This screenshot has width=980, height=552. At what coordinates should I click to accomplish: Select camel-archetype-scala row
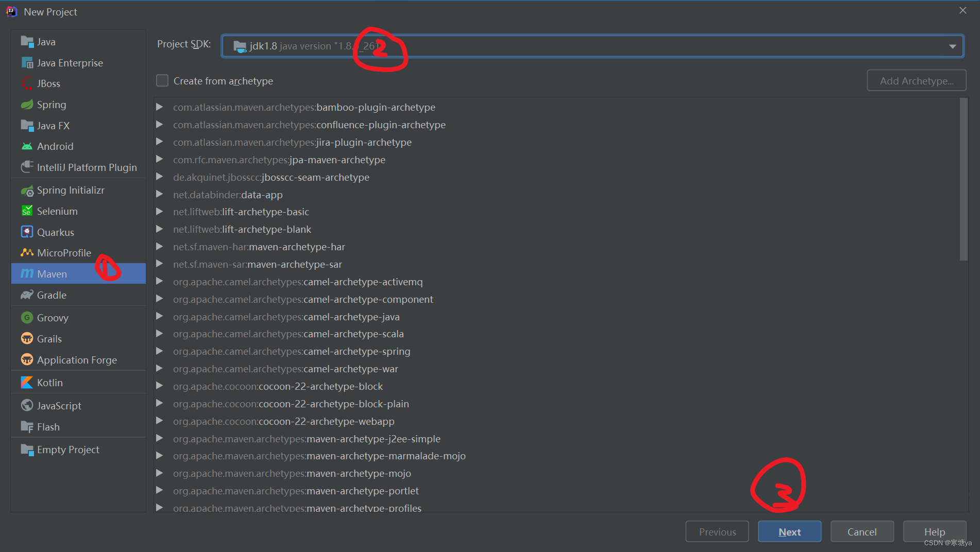click(556, 334)
